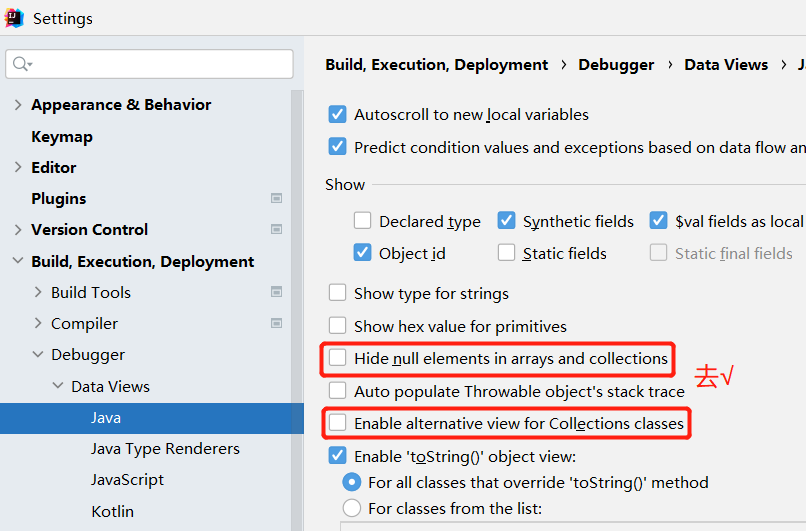Click the project-level icon beside Plugins
Screen dimensions: 806x531
276,198
